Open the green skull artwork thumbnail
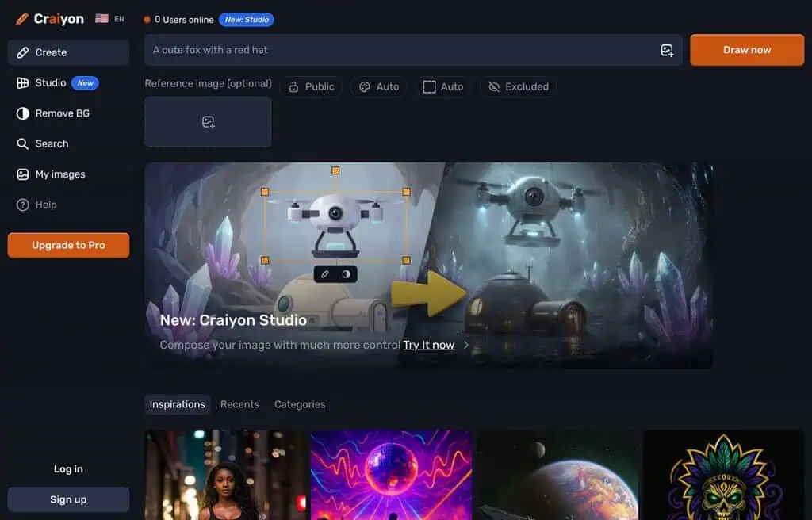The height and width of the screenshot is (520, 812). pyautogui.click(x=723, y=475)
